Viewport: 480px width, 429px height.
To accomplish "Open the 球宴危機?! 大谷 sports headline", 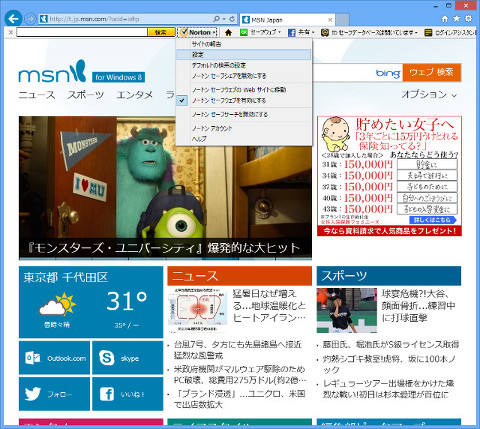I will coord(418,306).
